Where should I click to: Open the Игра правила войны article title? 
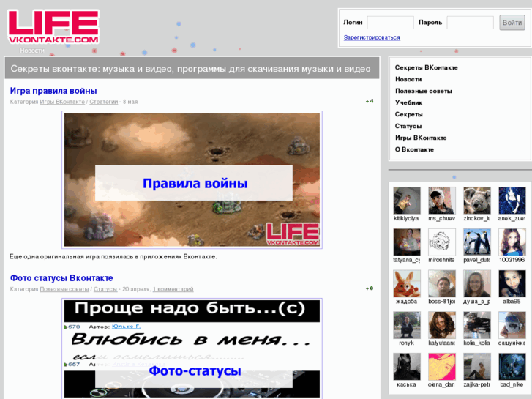click(53, 91)
